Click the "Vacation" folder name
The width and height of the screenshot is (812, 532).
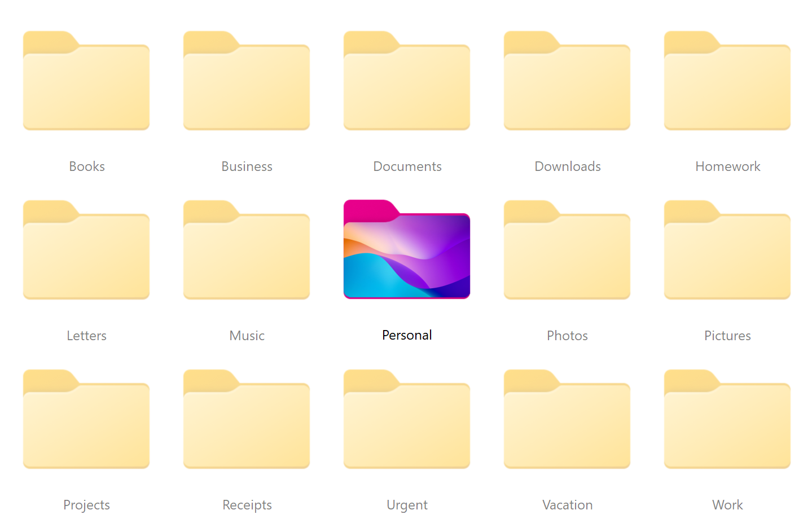(567, 505)
